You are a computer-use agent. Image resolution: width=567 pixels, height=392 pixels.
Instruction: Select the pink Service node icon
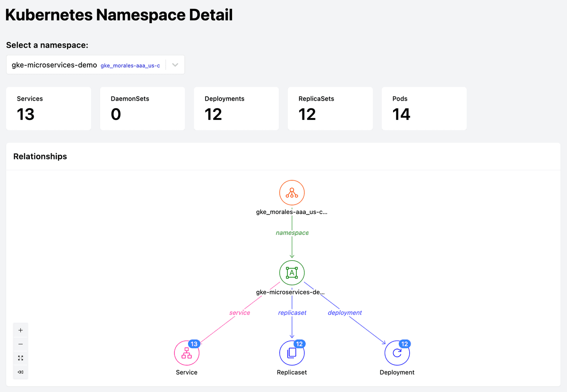click(x=187, y=353)
